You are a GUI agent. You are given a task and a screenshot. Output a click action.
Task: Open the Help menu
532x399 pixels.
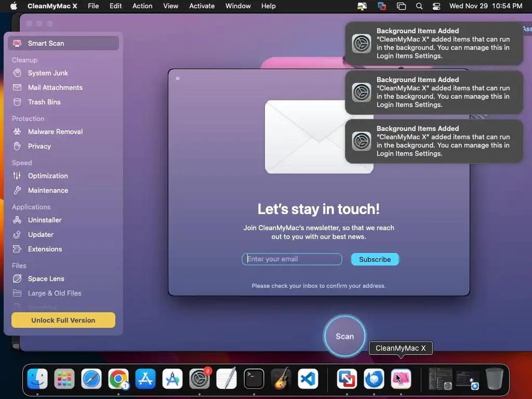[x=269, y=6]
